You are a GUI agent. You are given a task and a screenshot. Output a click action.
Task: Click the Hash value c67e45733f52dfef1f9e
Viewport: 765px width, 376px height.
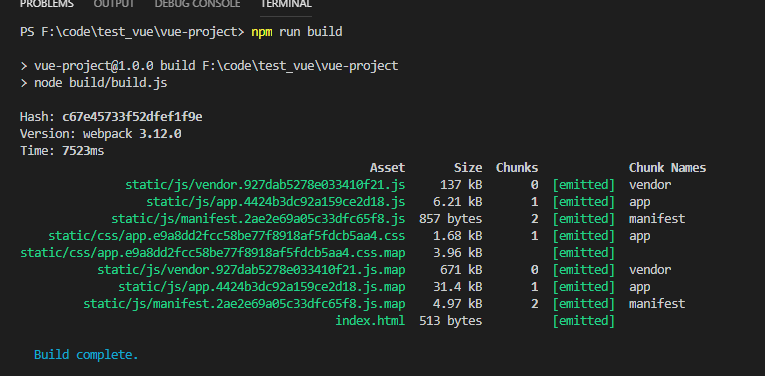coord(132,117)
